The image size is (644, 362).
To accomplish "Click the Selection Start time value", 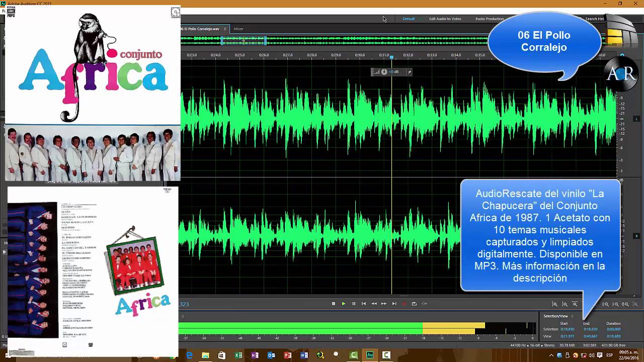I will (x=568, y=329).
